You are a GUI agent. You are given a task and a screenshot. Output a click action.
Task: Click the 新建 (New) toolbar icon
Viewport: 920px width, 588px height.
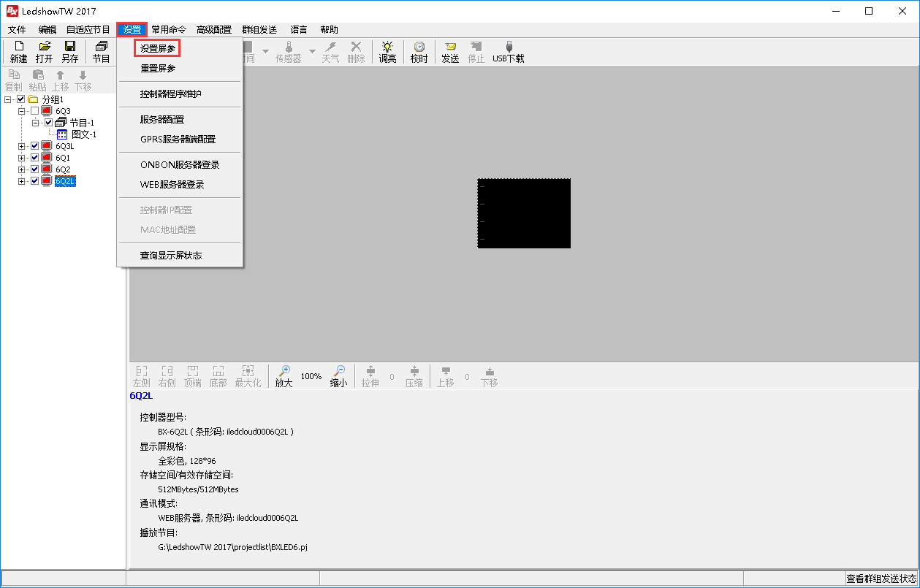pyautogui.click(x=19, y=47)
